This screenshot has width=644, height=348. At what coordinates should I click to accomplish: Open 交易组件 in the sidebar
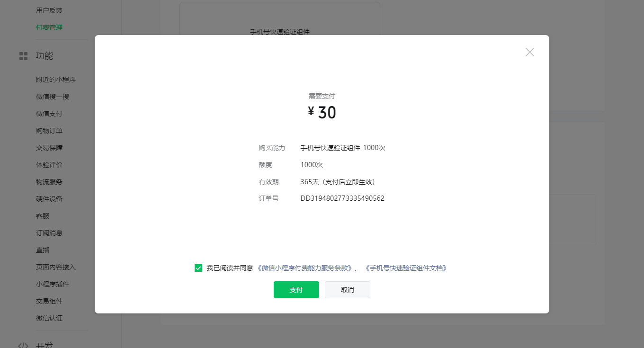point(49,301)
